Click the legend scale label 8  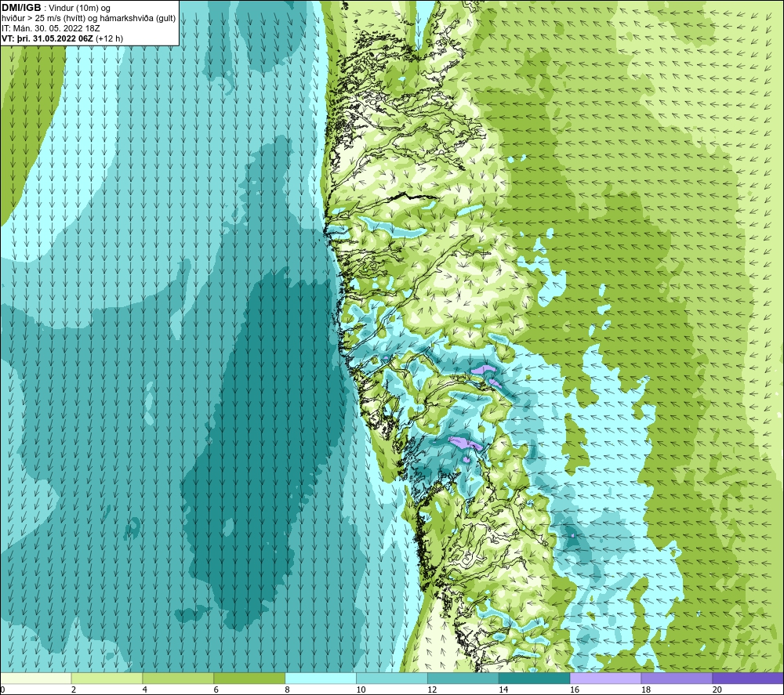click(288, 690)
